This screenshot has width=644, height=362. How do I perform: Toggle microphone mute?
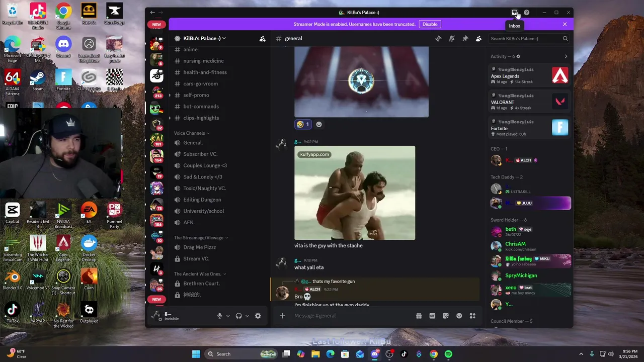coord(219,316)
